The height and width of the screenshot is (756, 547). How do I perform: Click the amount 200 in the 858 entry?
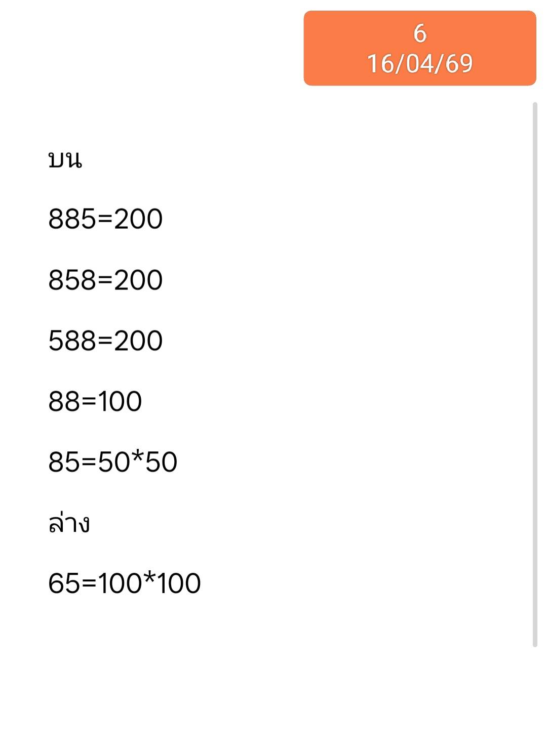point(138,280)
